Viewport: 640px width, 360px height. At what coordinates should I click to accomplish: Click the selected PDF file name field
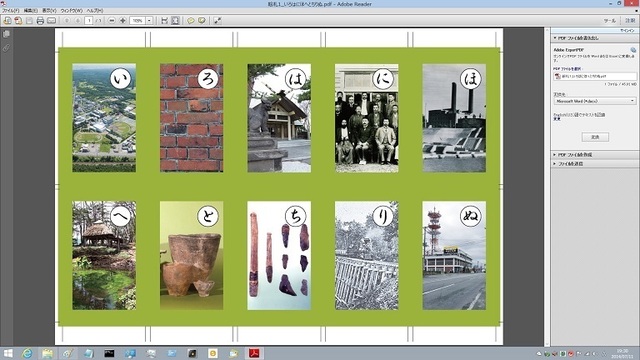point(595,76)
